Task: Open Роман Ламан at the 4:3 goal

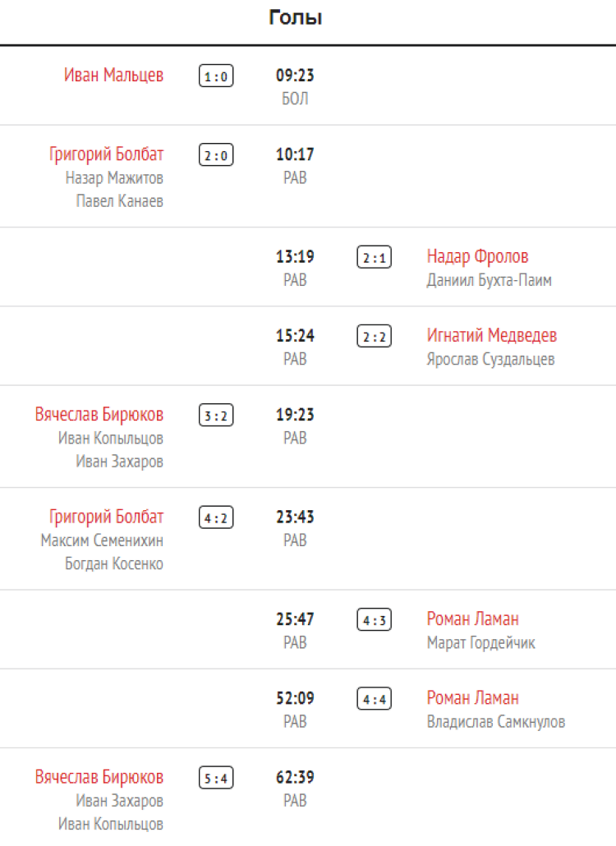Action: [x=472, y=619]
